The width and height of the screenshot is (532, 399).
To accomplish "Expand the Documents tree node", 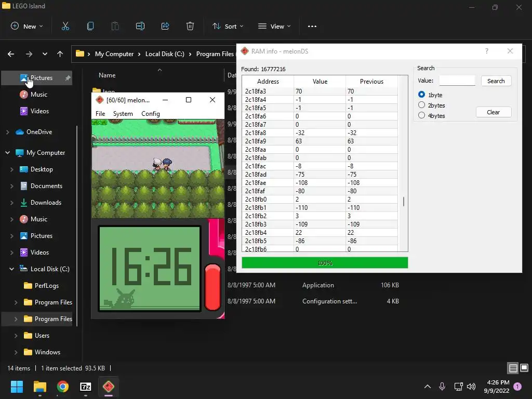I will [x=11, y=186].
